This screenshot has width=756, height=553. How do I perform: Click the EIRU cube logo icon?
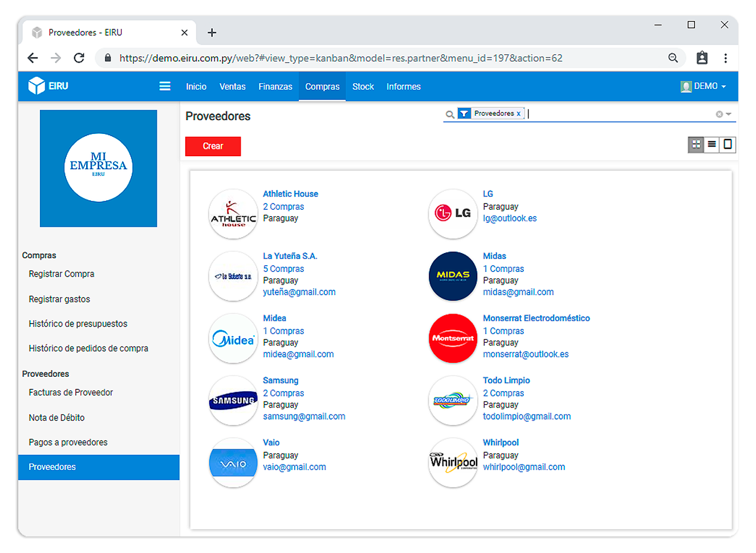tap(36, 86)
